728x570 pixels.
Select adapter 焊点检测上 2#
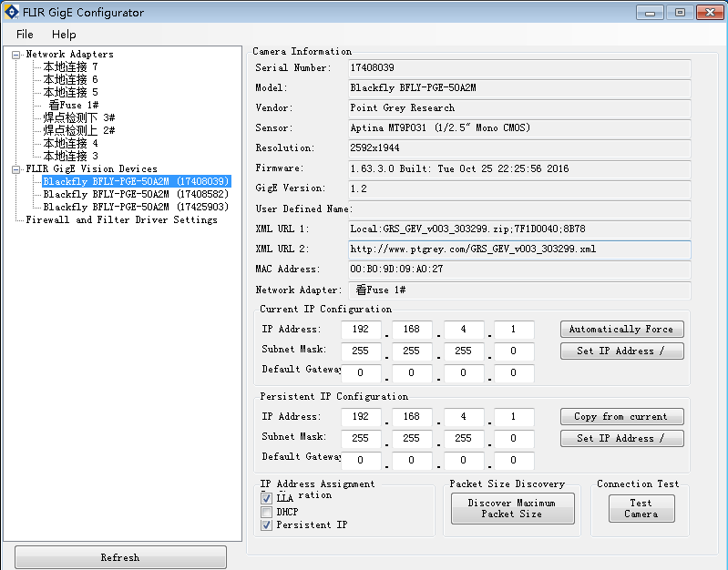point(79,130)
